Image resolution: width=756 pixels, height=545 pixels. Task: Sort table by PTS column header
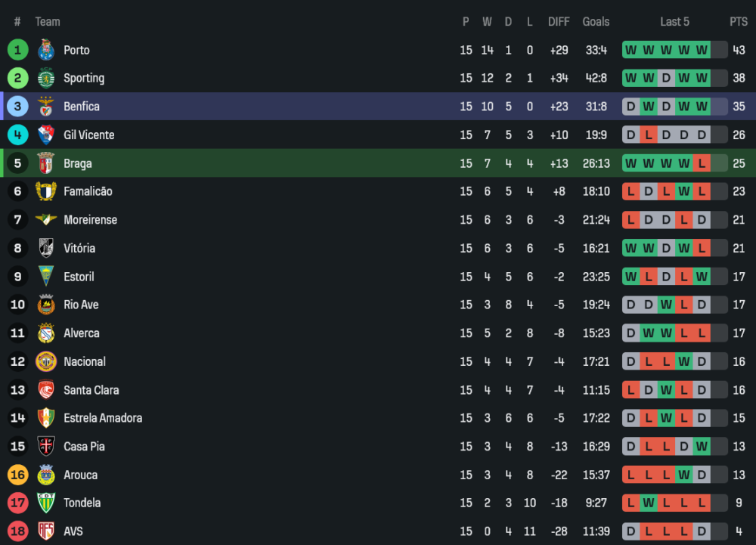tap(738, 22)
